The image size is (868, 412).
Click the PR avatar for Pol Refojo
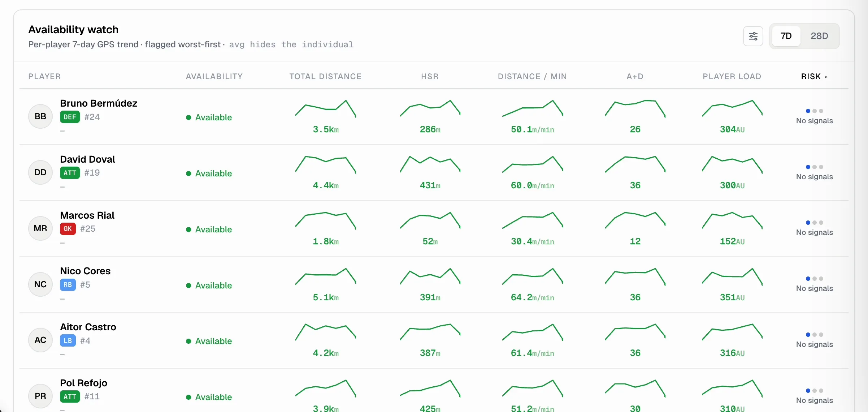click(40, 396)
